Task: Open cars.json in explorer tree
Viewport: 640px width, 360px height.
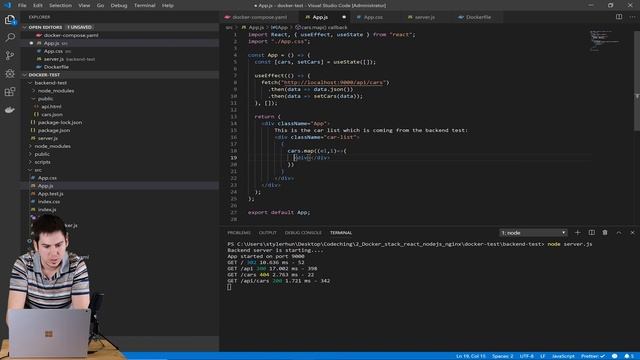Action: point(52,115)
